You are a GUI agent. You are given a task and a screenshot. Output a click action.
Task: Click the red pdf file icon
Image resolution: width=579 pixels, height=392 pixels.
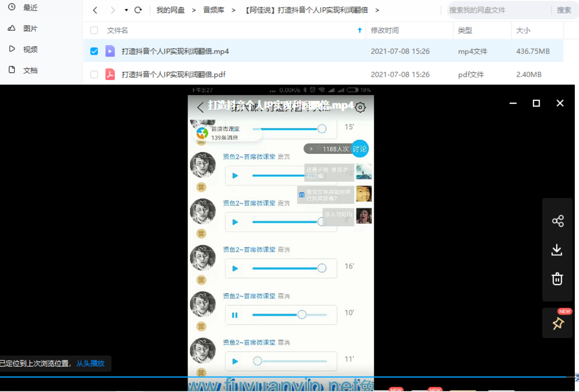[110, 74]
